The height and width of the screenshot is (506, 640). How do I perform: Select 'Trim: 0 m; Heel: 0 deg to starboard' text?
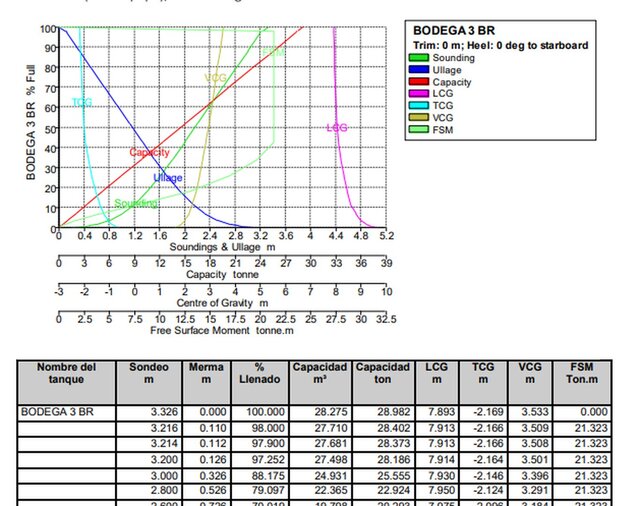click(500, 45)
